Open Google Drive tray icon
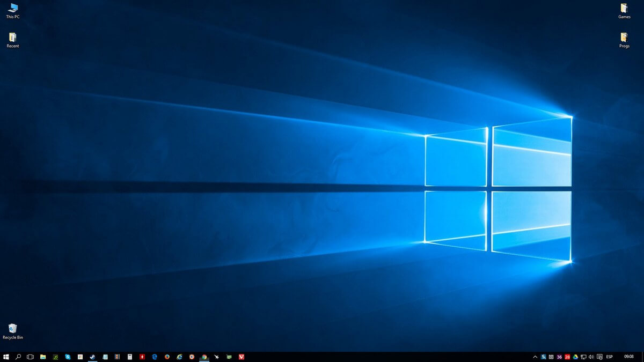This screenshot has width=644, height=362. tap(575, 357)
